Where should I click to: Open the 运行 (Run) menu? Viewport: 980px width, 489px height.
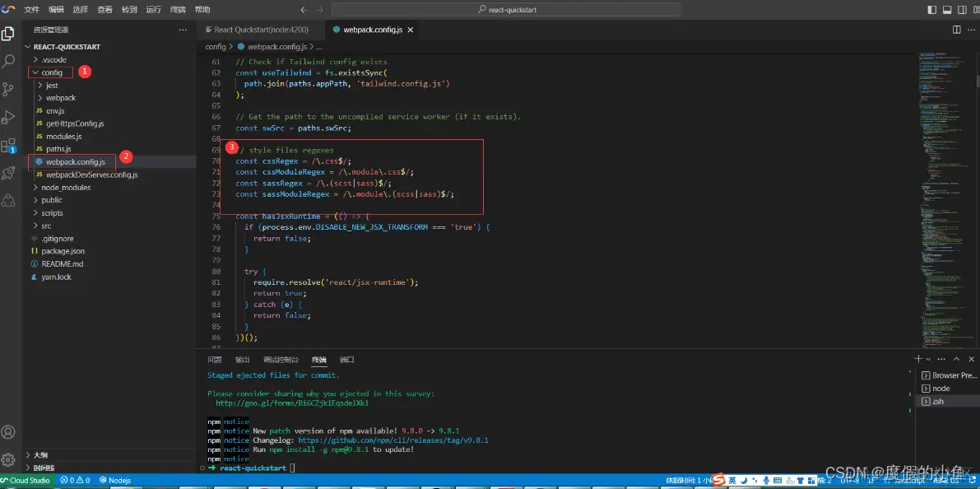154,10
